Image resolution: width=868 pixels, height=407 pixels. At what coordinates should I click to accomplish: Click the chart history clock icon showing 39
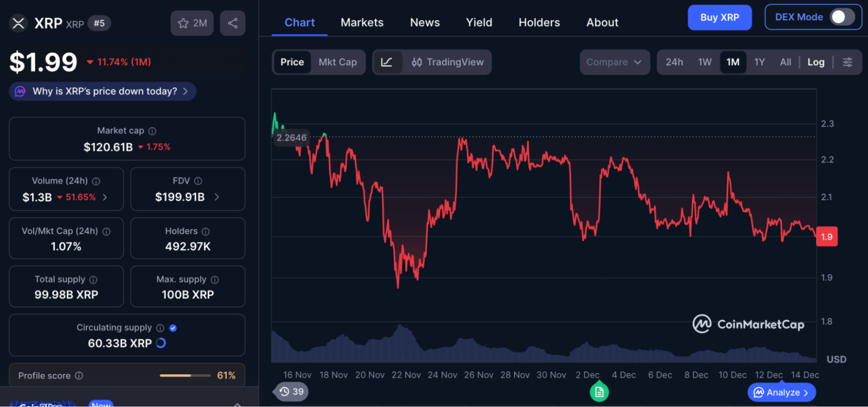click(290, 392)
